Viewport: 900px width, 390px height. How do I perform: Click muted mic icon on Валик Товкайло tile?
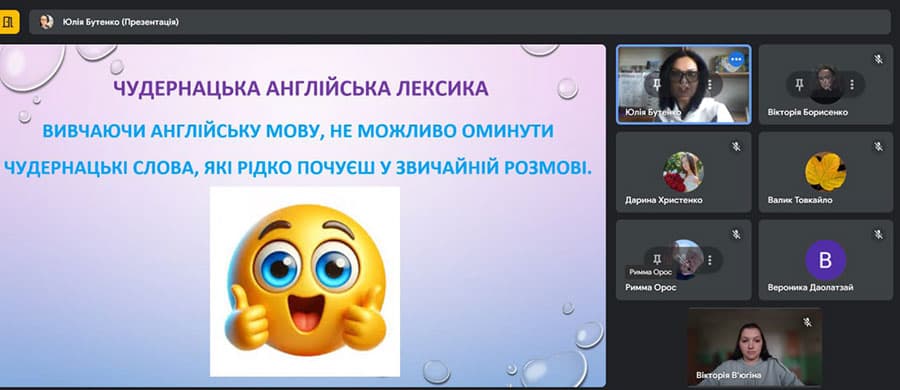coord(878,146)
